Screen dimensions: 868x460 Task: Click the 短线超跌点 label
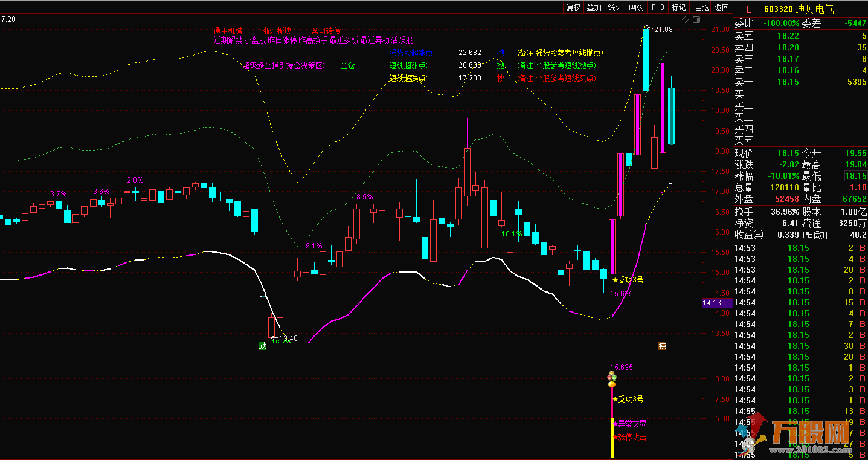pyautogui.click(x=408, y=78)
